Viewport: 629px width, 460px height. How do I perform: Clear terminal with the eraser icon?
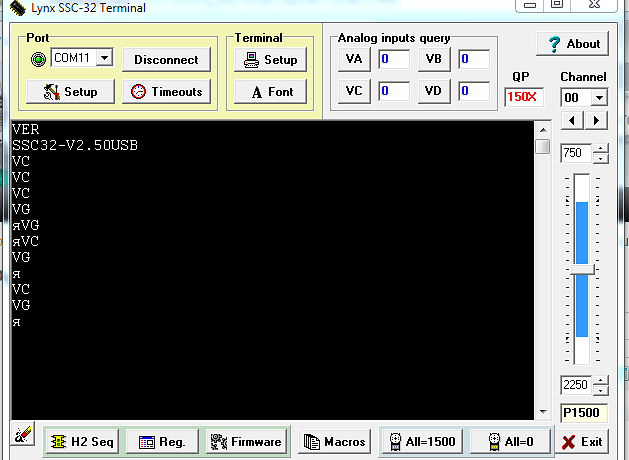point(23,434)
